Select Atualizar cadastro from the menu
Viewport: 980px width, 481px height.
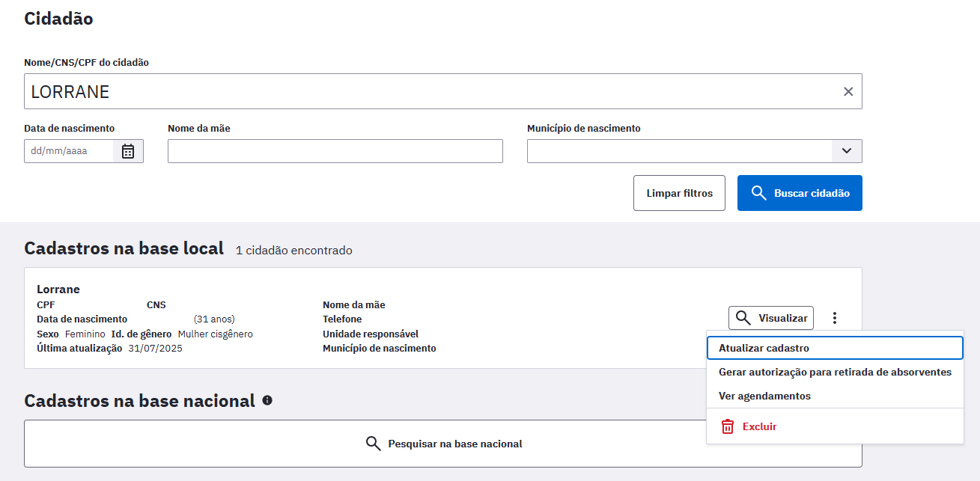tap(764, 348)
